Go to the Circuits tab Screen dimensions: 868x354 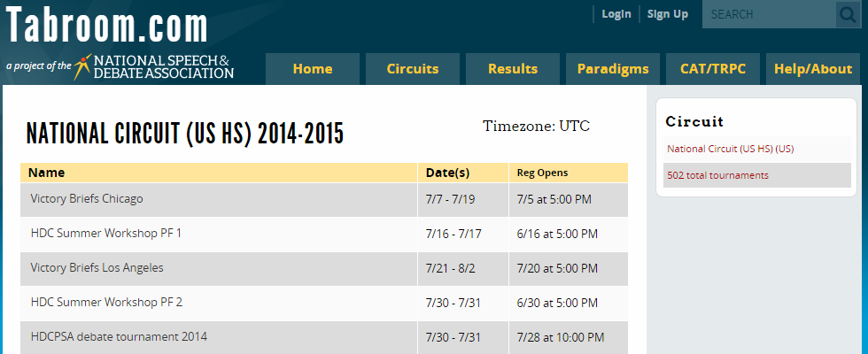(x=413, y=69)
